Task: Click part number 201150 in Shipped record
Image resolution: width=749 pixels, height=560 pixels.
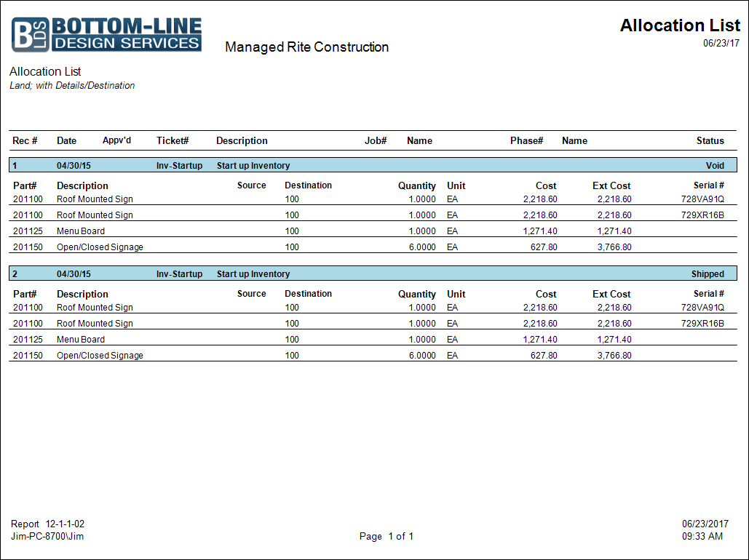Action: (28, 356)
